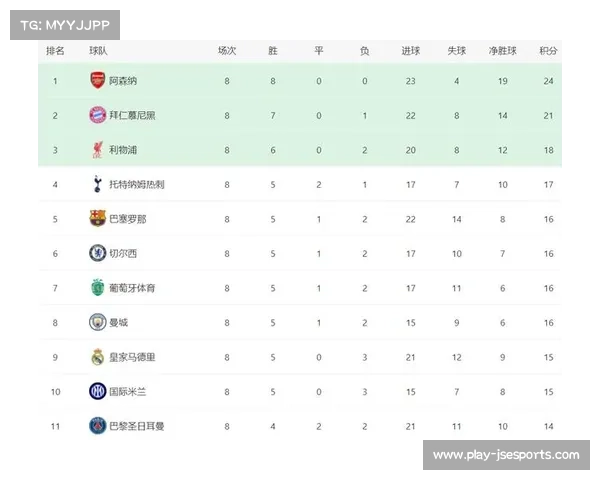Sort table by 积分 column header
Image resolution: width=600 pixels, height=480 pixels.
point(548,50)
